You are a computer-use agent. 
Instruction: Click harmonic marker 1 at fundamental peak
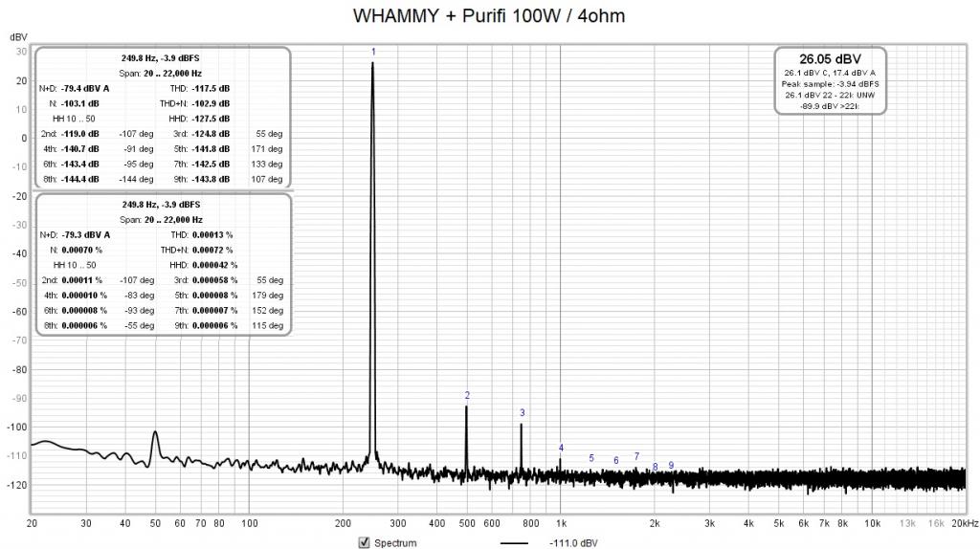click(373, 52)
